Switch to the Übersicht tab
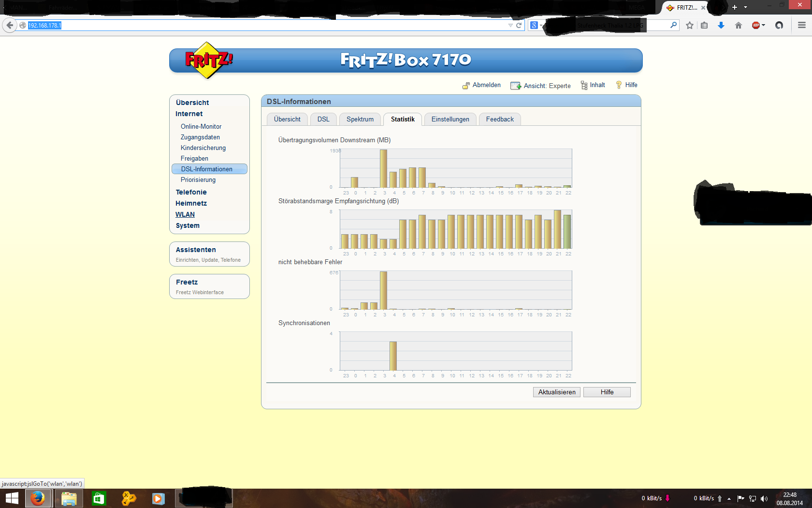This screenshot has height=508, width=812. pos(287,119)
